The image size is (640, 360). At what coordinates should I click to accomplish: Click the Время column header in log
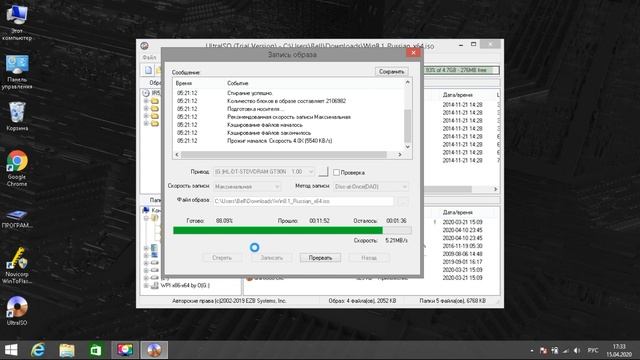coord(184,83)
